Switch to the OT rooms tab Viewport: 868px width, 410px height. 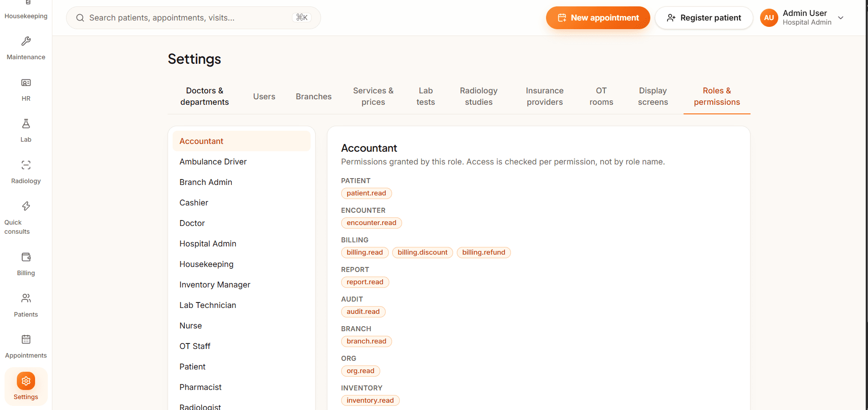point(601,96)
